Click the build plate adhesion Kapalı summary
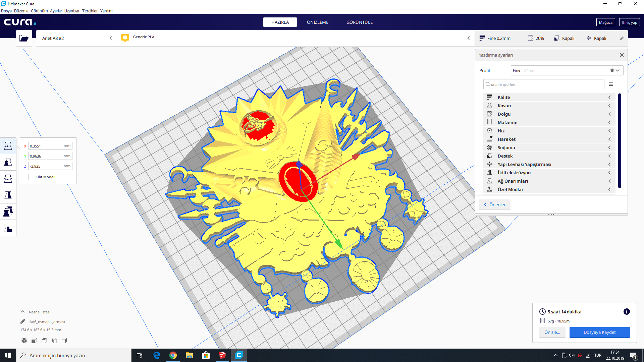The image size is (644, 362). coord(596,38)
